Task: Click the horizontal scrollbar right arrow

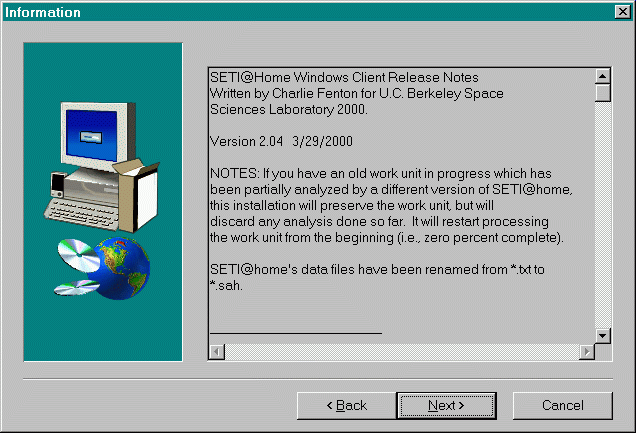Action: point(587,352)
